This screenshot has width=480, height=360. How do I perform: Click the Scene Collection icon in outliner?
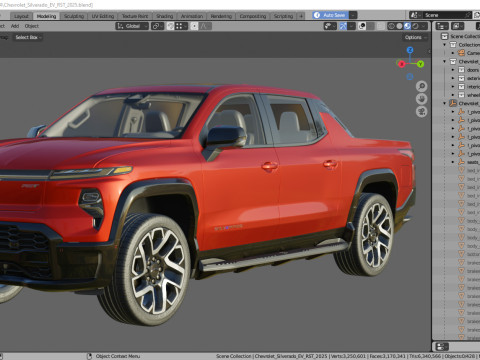click(x=445, y=36)
